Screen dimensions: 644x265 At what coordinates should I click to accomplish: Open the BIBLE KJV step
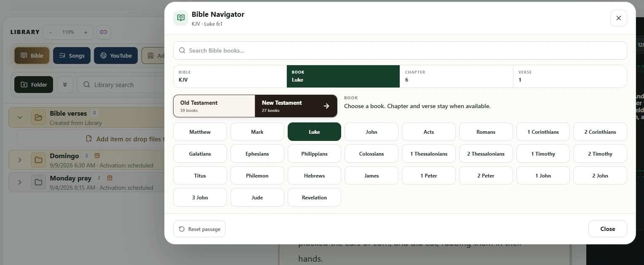point(230,76)
